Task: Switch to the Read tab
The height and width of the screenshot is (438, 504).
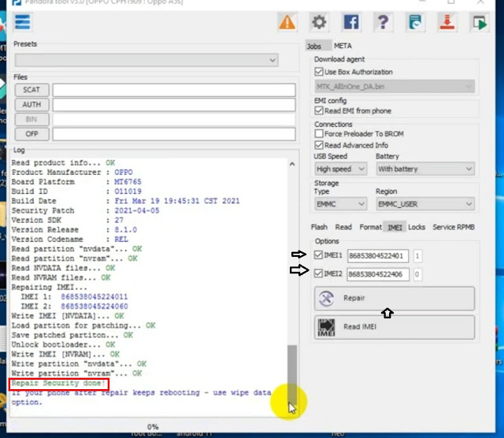Action: (x=343, y=227)
